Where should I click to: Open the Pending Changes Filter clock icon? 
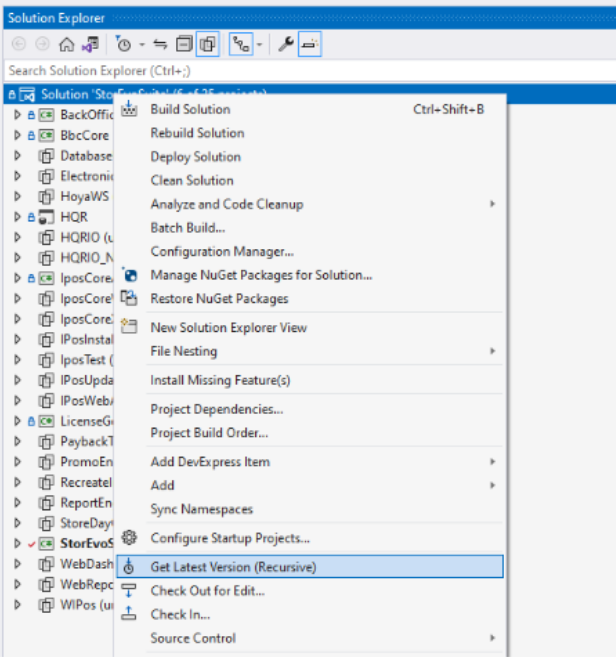point(123,44)
